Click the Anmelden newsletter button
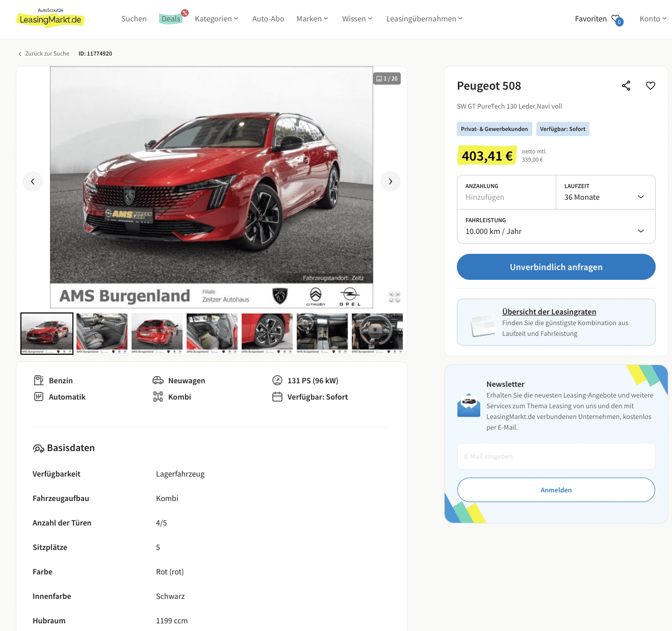 tap(556, 490)
